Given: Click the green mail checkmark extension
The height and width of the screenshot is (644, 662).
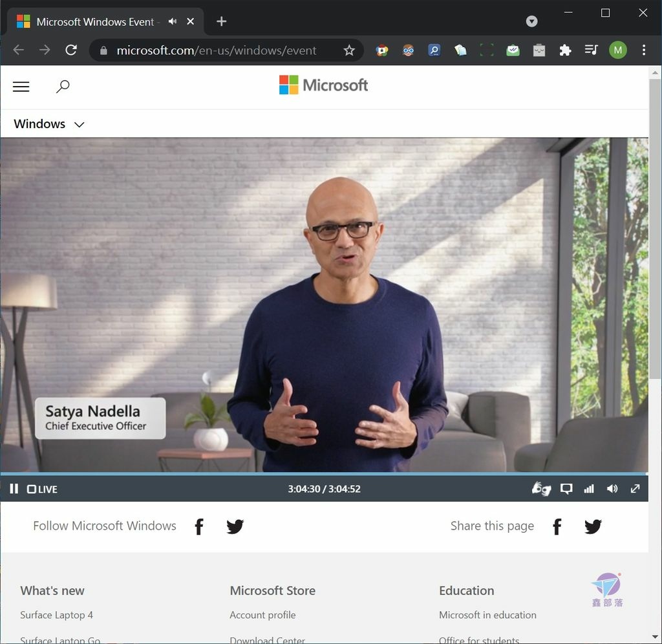Looking at the screenshot, I should point(513,50).
